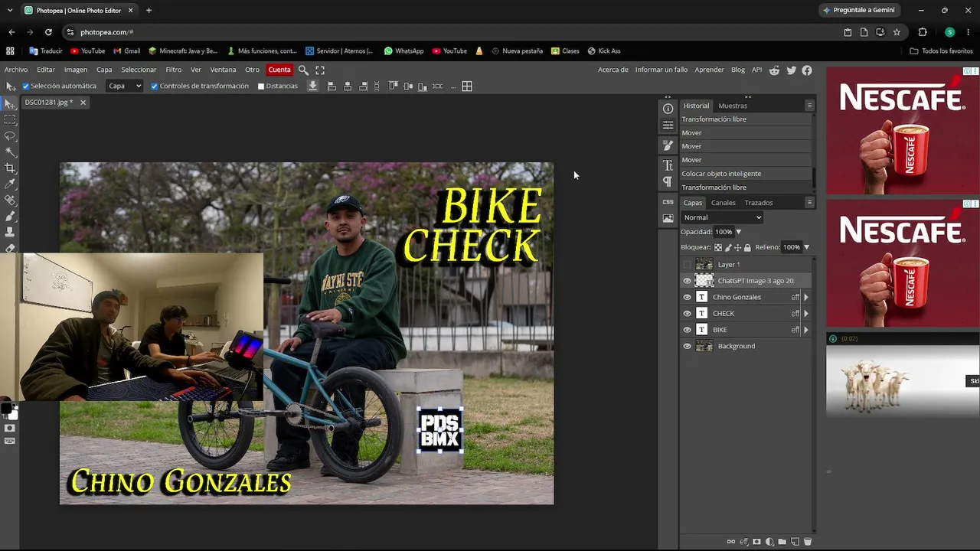Image resolution: width=980 pixels, height=551 pixels.
Task: Uncheck Selección automática checkbox
Action: point(25,86)
